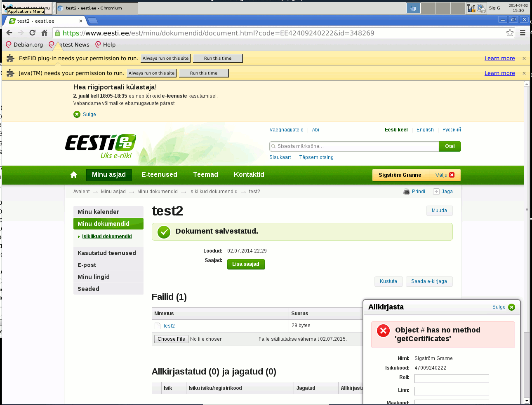This screenshot has width=532, height=405.
Task: Open the Teemad menu
Action: [205, 175]
